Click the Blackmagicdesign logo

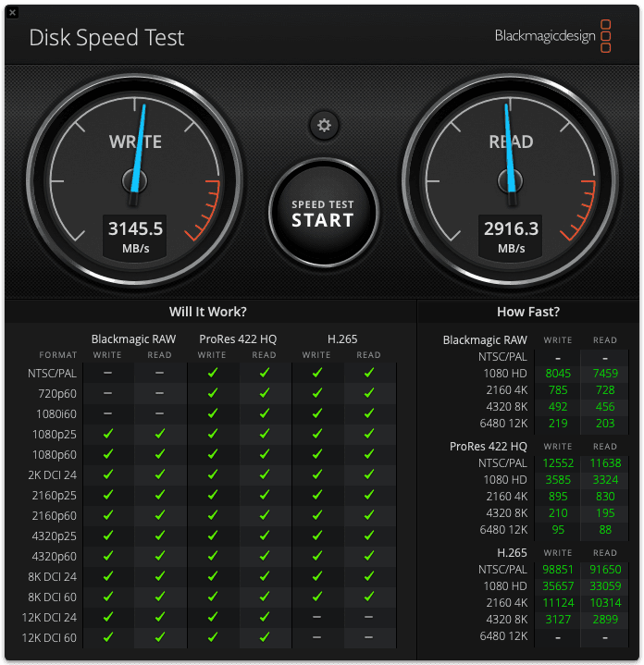pyautogui.click(x=552, y=36)
